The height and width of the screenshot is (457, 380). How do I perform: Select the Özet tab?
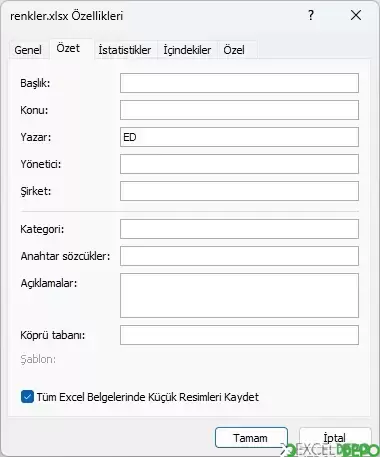pyautogui.click(x=68, y=49)
